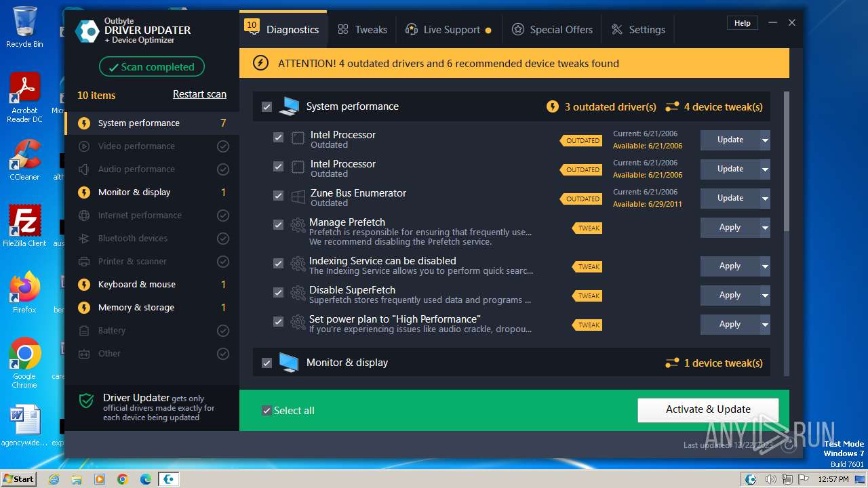Click the results list vertical scrollbar
868x488 pixels.
787,163
